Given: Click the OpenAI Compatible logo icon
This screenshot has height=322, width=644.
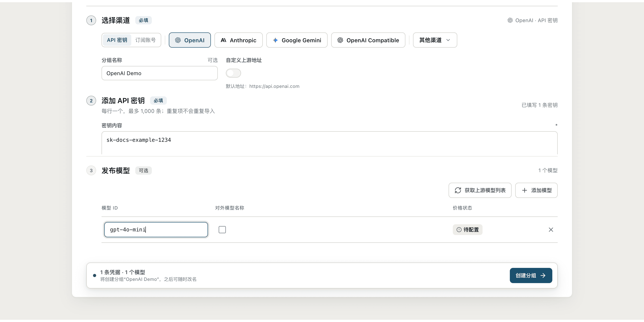Looking at the screenshot, I should [x=340, y=40].
